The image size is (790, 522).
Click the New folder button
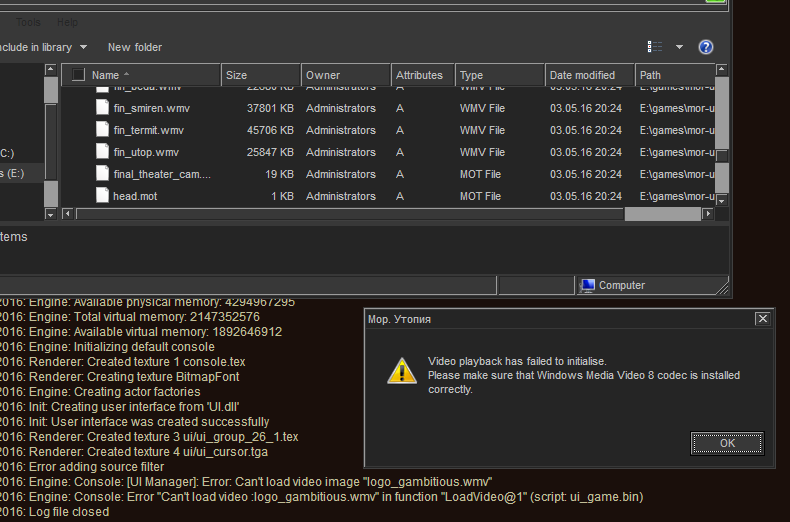click(x=135, y=47)
